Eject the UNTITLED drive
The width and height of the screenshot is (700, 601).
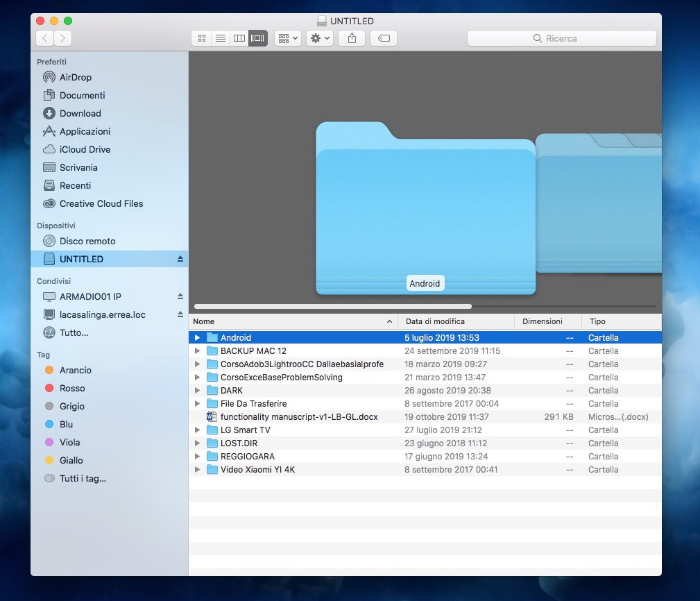(x=180, y=259)
